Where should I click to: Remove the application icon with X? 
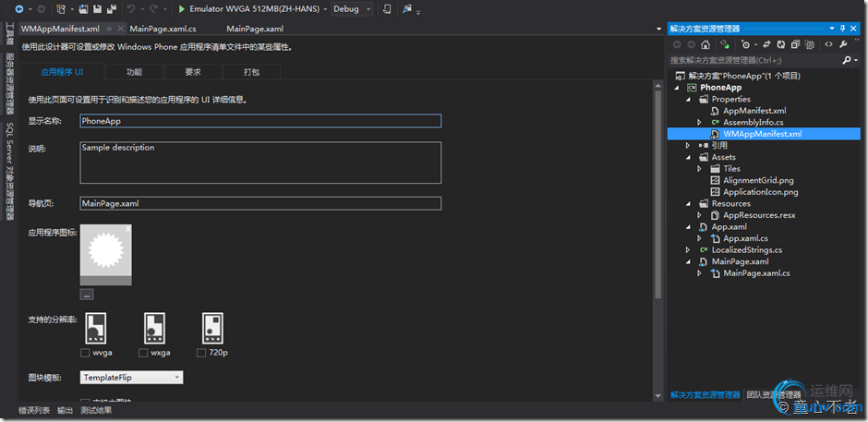tap(127, 228)
